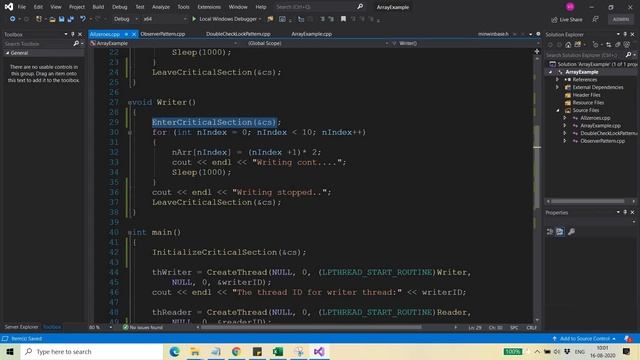Select Resource Files in Solution Explorer
This screenshot has width=640, height=360.
(588, 102)
